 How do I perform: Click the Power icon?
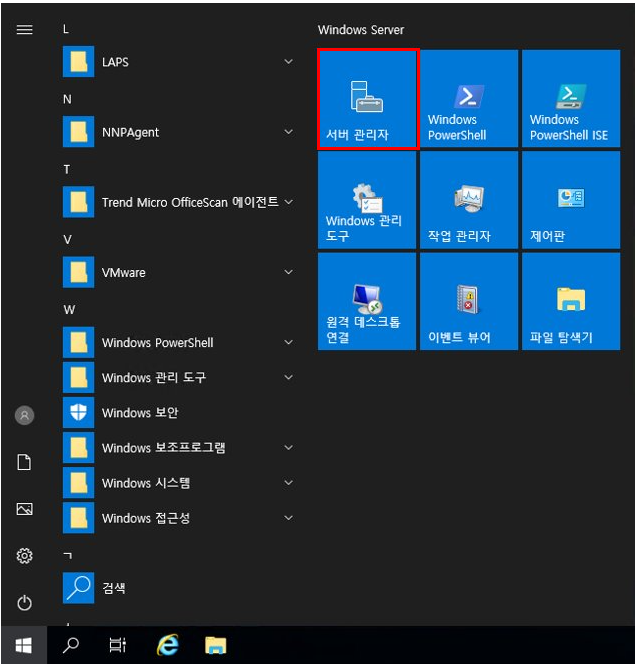pos(24,603)
